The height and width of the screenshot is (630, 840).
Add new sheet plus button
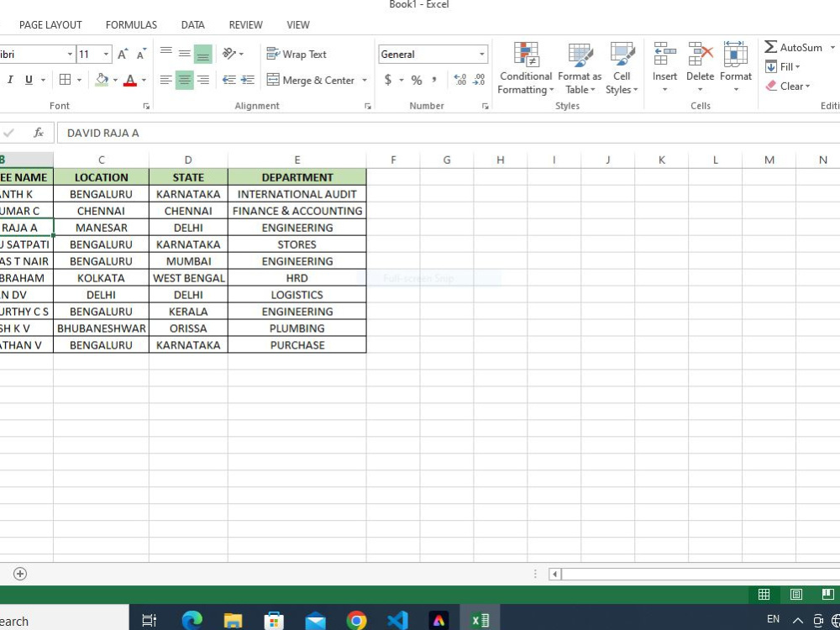pyautogui.click(x=20, y=574)
